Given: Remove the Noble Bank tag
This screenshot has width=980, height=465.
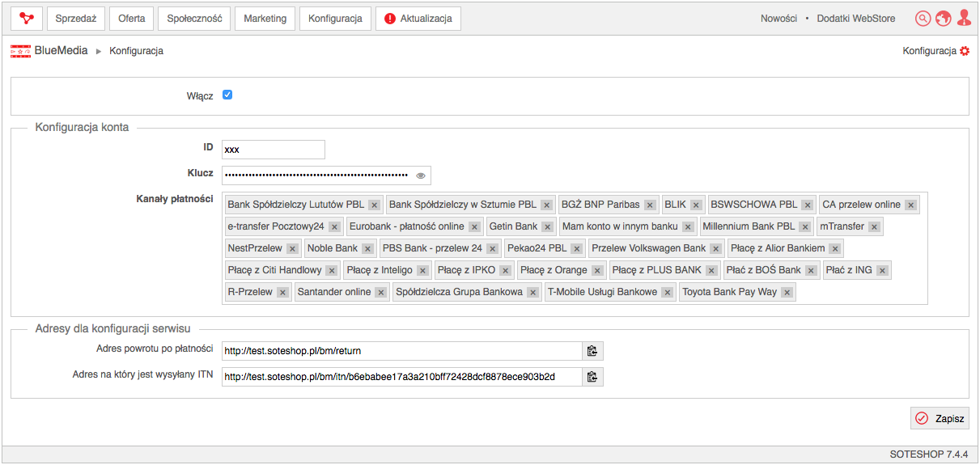Looking at the screenshot, I should (367, 249).
